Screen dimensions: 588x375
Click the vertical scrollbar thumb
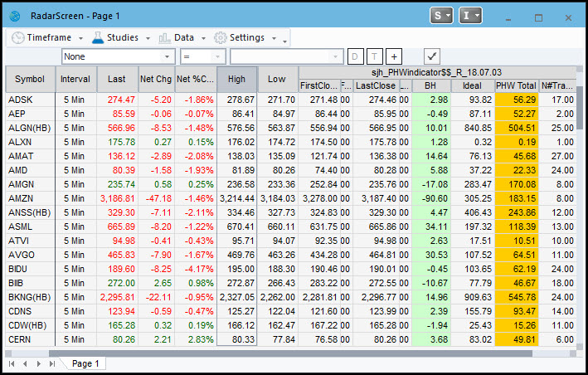coord(580,108)
